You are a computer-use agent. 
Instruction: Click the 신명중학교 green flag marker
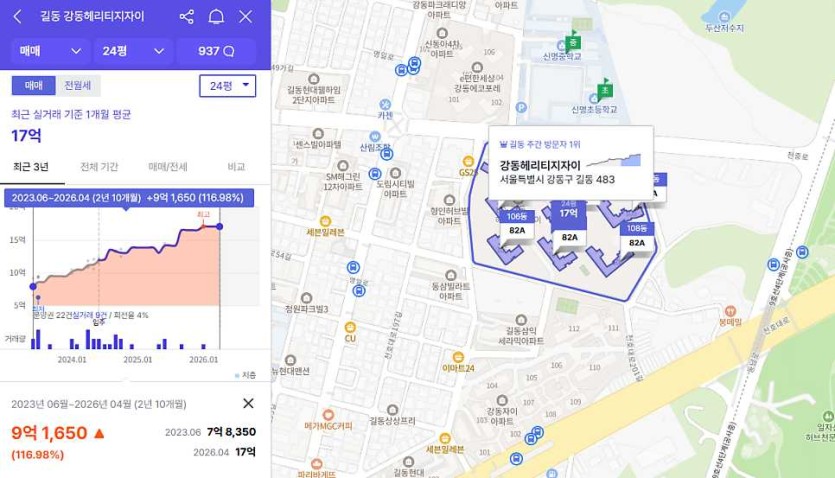(572, 42)
